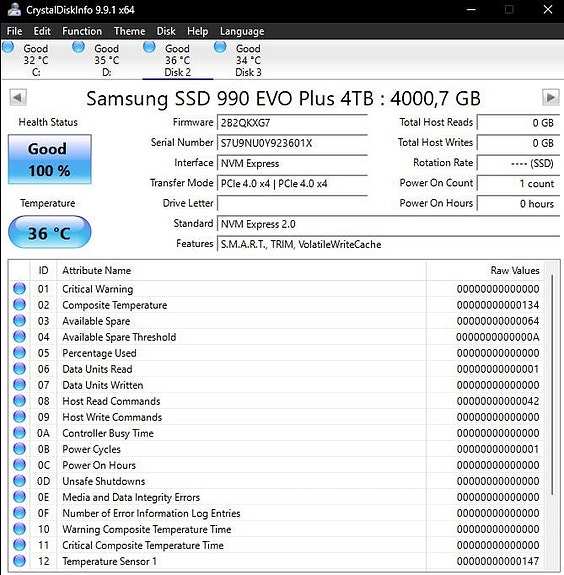Click the blue status orb for drive D:
The height and width of the screenshot is (575, 564).
(x=78, y=47)
